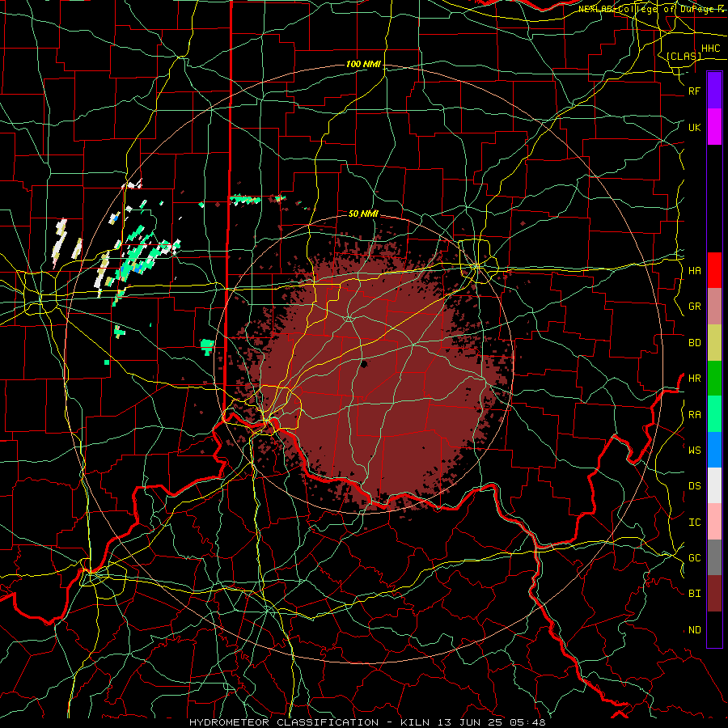The image size is (728, 728).
Task: Click the 'BD' legend label
Action: point(694,343)
